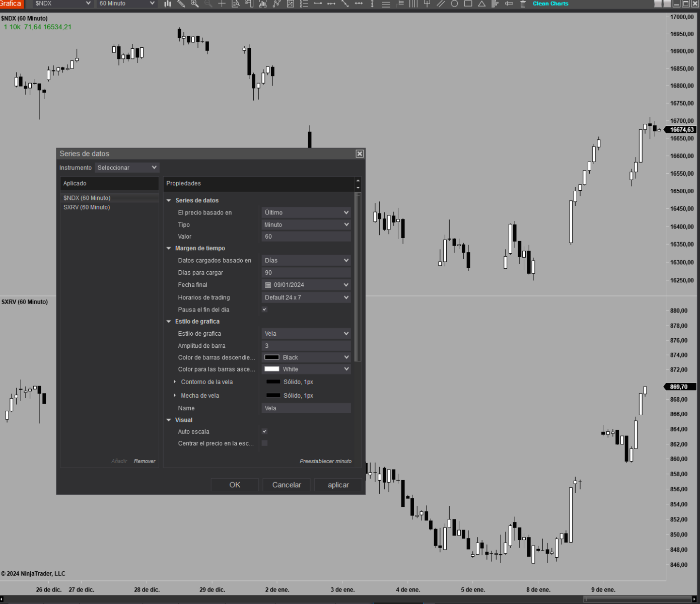Image resolution: width=700 pixels, height=604 pixels.
Task: Select the horizontal double-arrow line tool
Action: (359, 4)
